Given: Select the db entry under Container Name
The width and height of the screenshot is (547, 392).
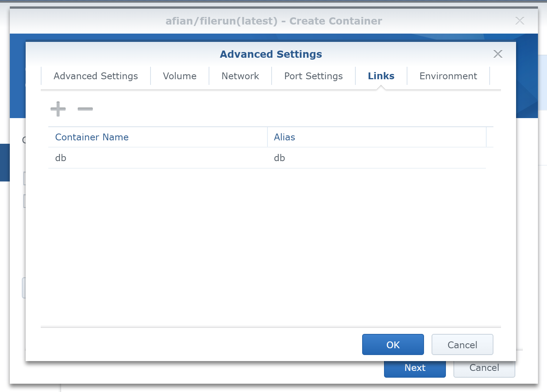Looking at the screenshot, I should click(x=61, y=158).
